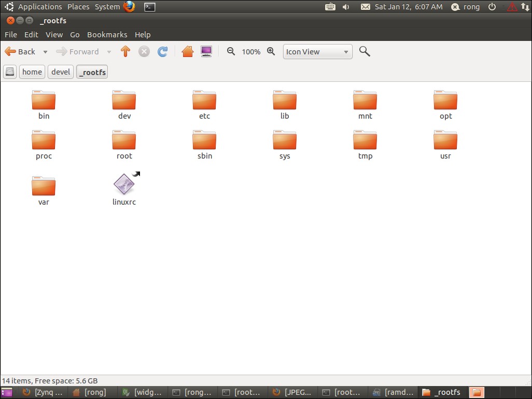Click the orange workspace switcher box
Screen dimensions: 532x399
pos(477,393)
